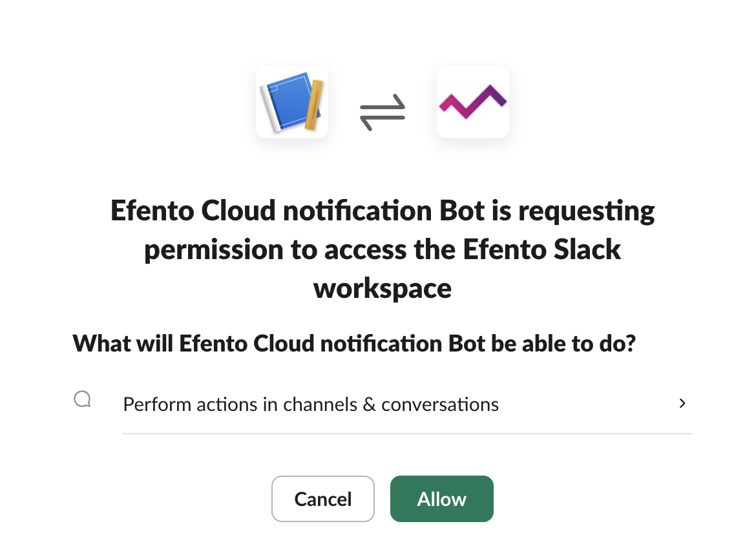This screenshot has height=557, width=756.
Task: Click the blueprint app icon for the bot
Action: 291,102
